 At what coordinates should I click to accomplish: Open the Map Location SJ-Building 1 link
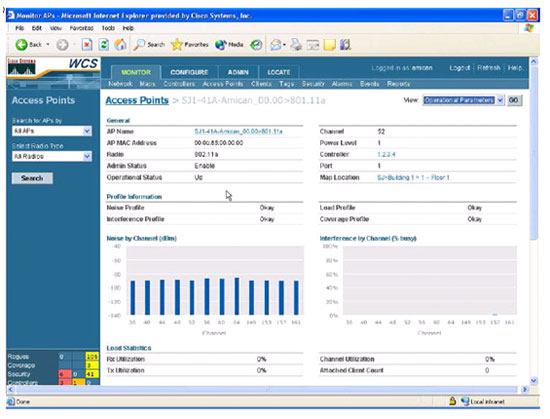pos(413,177)
